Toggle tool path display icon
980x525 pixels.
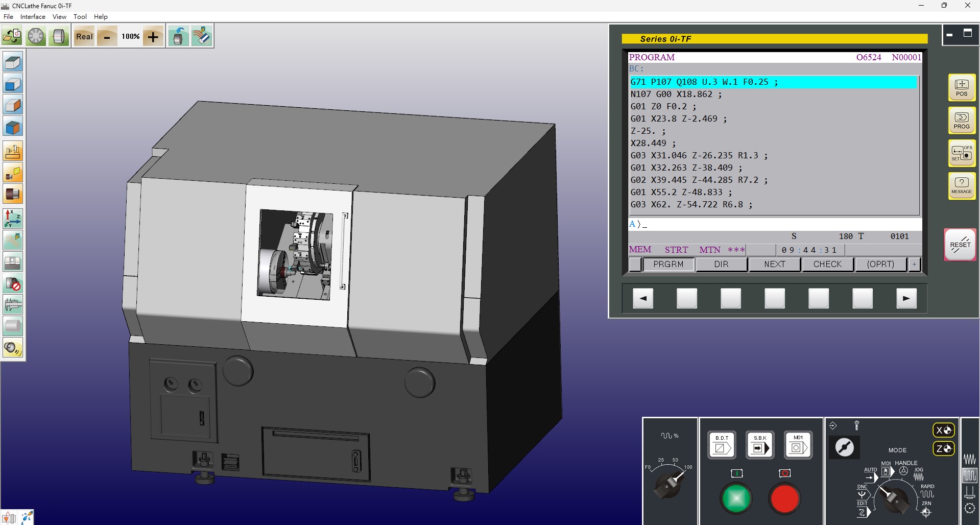tap(13, 240)
